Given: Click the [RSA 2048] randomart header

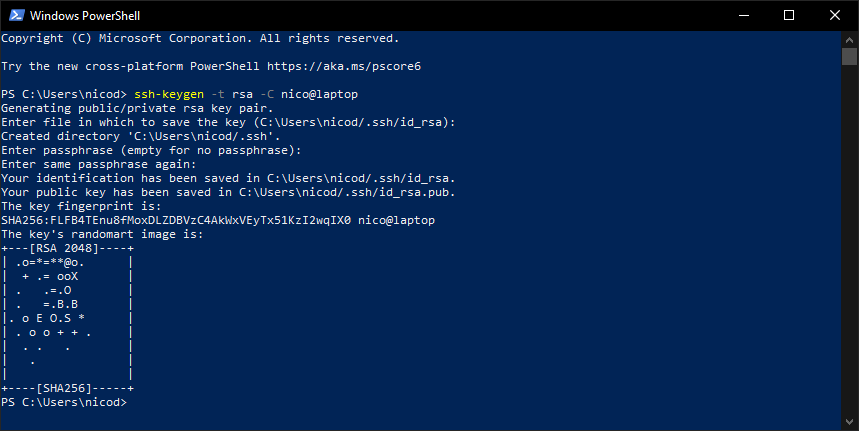Looking at the screenshot, I should point(67,248).
